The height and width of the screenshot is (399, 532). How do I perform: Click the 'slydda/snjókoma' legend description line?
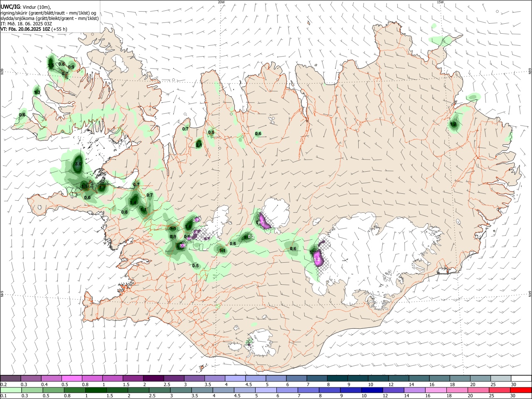click(x=49, y=18)
